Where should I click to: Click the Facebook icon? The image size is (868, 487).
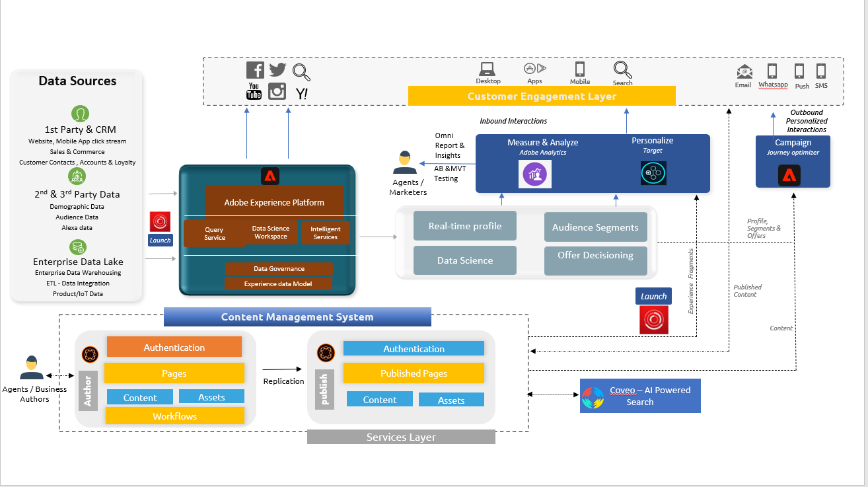pos(255,70)
